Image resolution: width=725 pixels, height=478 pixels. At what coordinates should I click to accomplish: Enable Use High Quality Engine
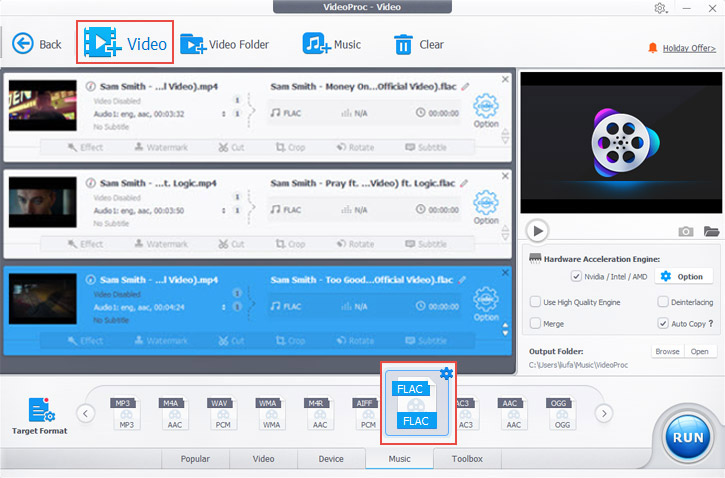[x=535, y=302]
